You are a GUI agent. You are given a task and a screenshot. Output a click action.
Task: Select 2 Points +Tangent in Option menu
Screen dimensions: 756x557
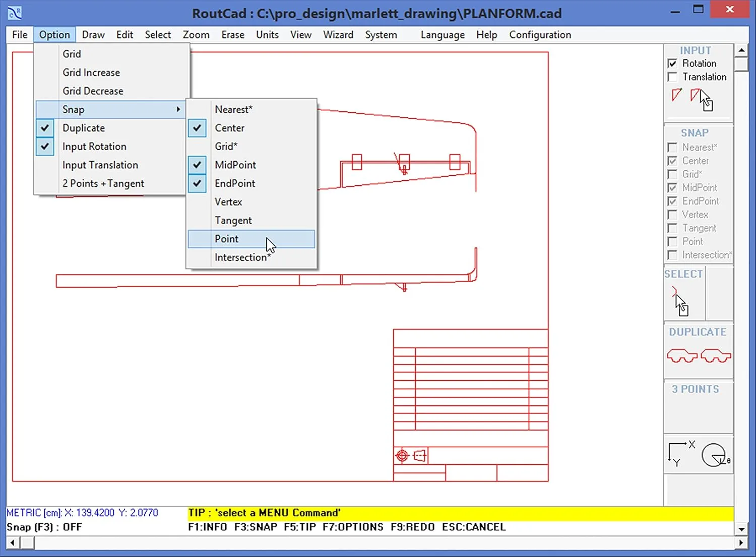point(103,183)
